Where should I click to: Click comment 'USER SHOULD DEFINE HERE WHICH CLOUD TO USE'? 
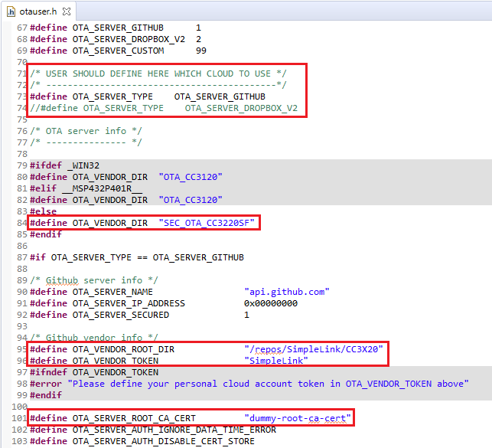pyautogui.click(x=158, y=74)
